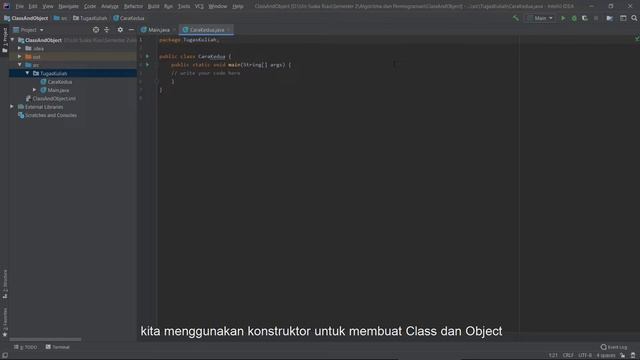This screenshot has height=360, width=640.
Task: Click the tool windows quick access icon
Action: [4, 356]
